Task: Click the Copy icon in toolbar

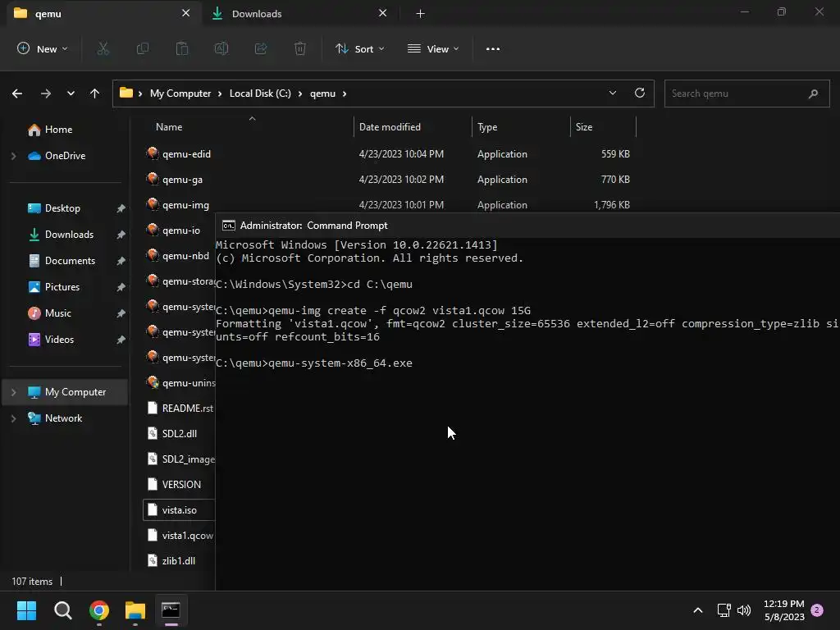Action: click(143, 48)
